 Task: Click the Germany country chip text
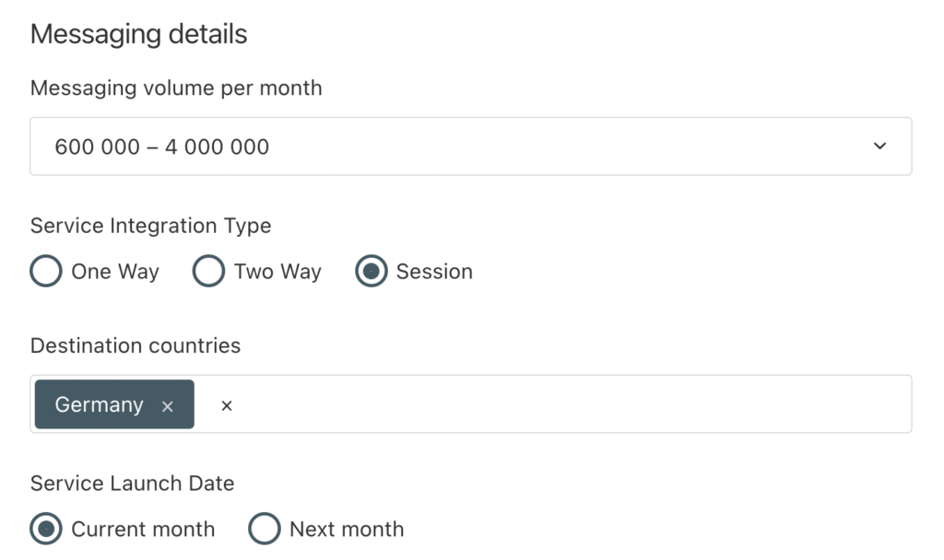click(x=99, y=405)
